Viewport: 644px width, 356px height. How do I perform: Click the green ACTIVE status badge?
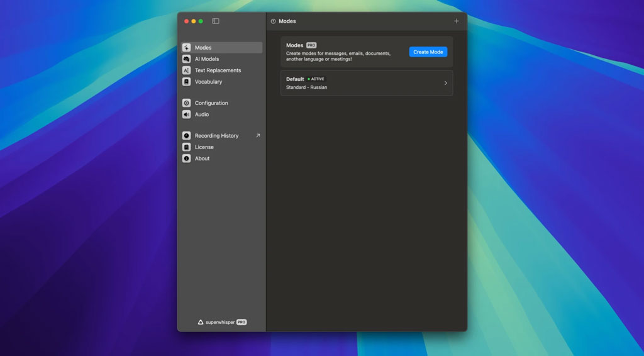(x=316, y=79)
